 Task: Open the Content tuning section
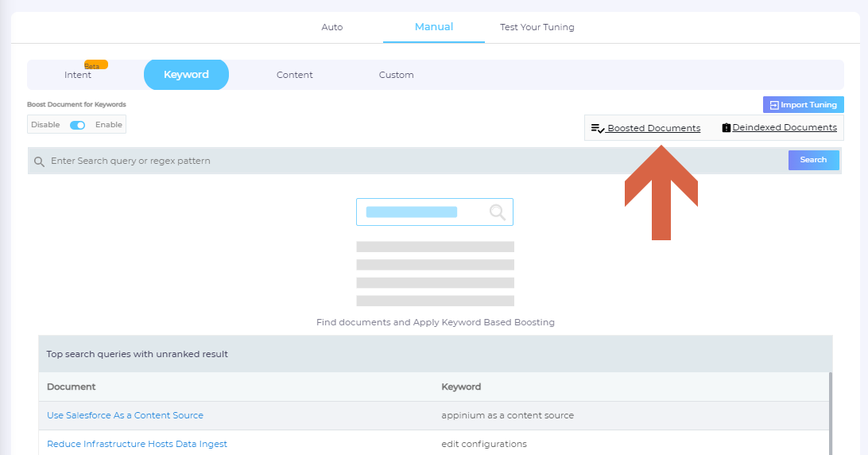[x=294, y=75]
